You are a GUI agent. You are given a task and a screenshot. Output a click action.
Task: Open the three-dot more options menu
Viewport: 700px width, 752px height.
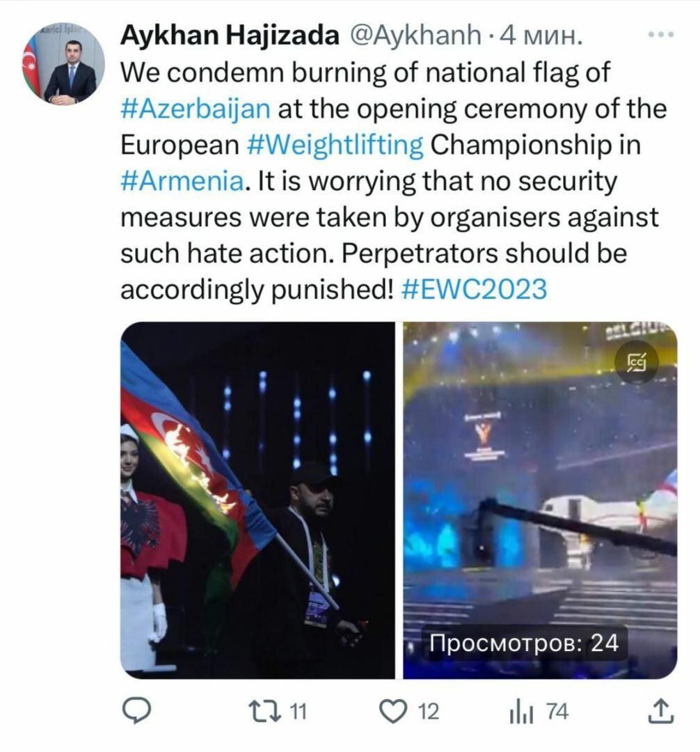[661, 35]
